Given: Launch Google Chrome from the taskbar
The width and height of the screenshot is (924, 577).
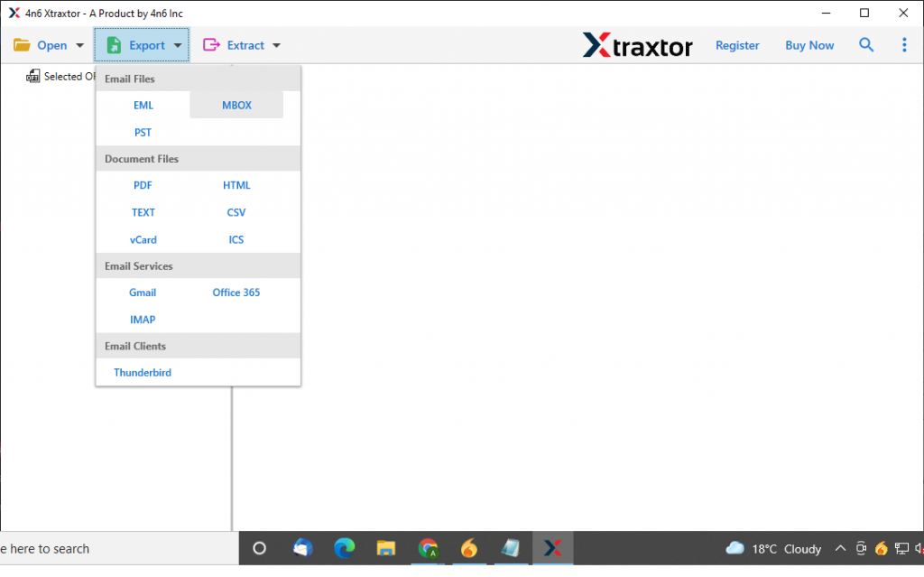Looking at the screenshot, I should [x=428, y=548].
